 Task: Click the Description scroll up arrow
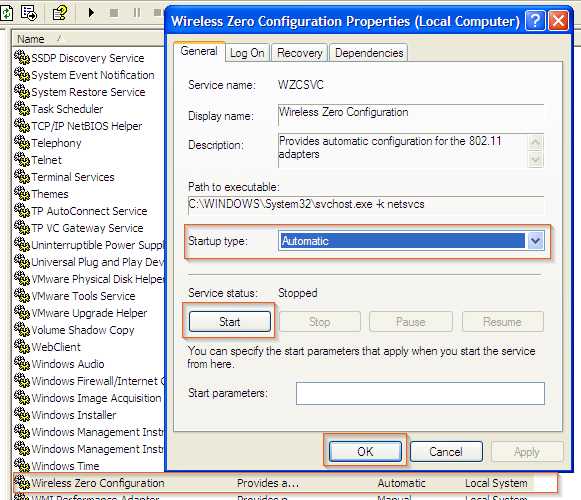point(535,142)
